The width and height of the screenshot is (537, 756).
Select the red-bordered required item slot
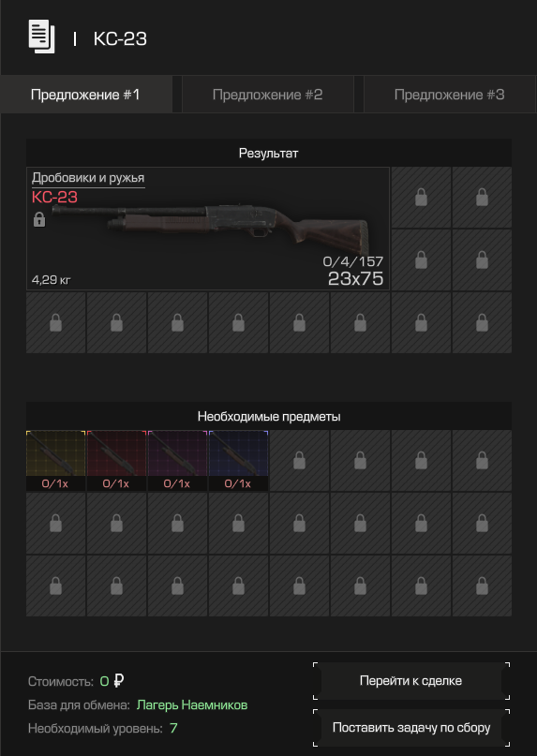point(116,461)
